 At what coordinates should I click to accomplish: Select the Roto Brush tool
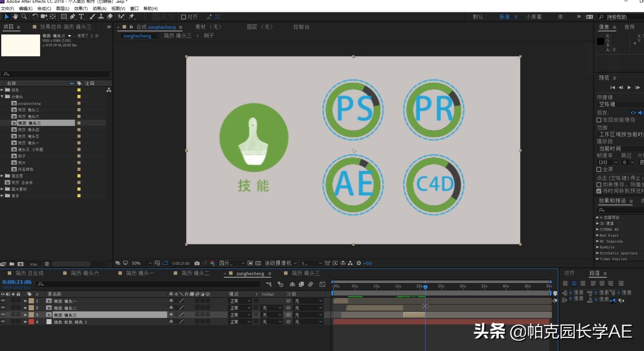(121, 17)
